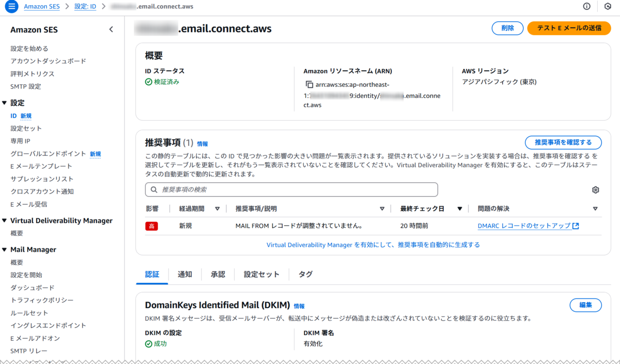This screenshot has width=620, height=364.
Task: Switch to the 承認 tab
Action: click(218, 274)
